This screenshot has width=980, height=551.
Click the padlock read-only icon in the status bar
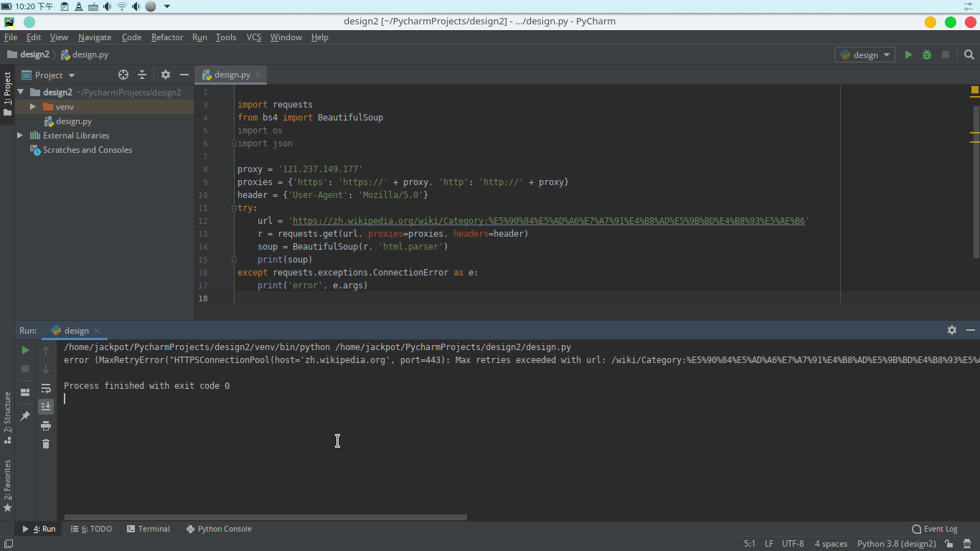tap(948, 544)
